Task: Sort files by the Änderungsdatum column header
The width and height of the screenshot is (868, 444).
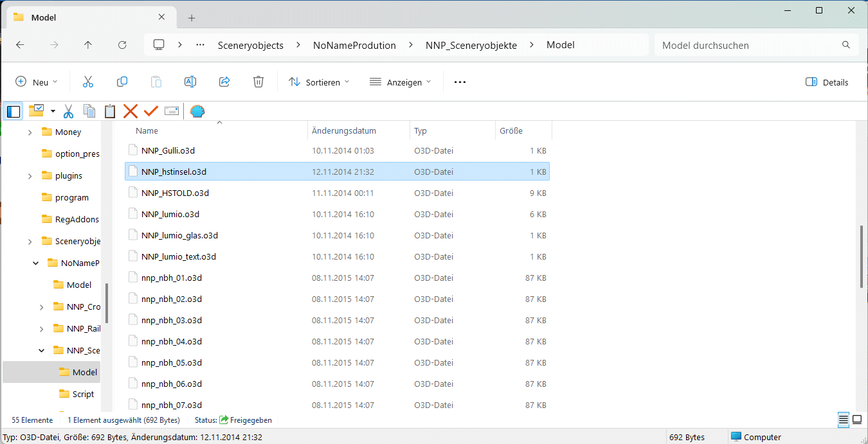Action: (344, 130)
